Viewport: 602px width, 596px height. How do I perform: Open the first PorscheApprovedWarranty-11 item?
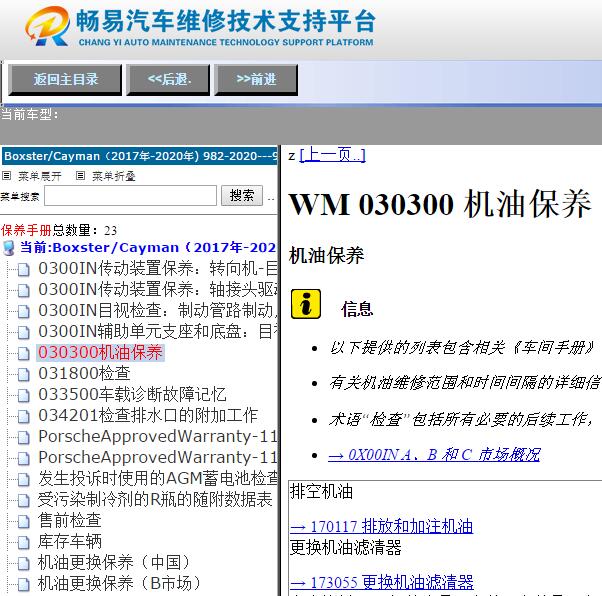pos(158,436)
